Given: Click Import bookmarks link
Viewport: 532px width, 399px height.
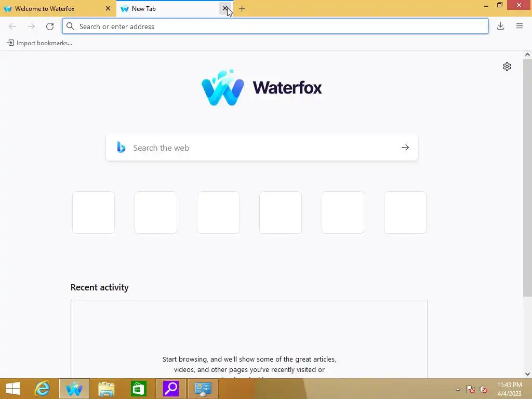Looking at the screenshot, I should click(x=39, y=43).
